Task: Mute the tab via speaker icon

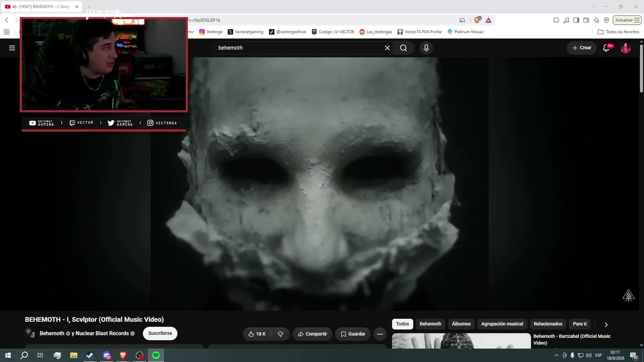Action: click(14, 7)
